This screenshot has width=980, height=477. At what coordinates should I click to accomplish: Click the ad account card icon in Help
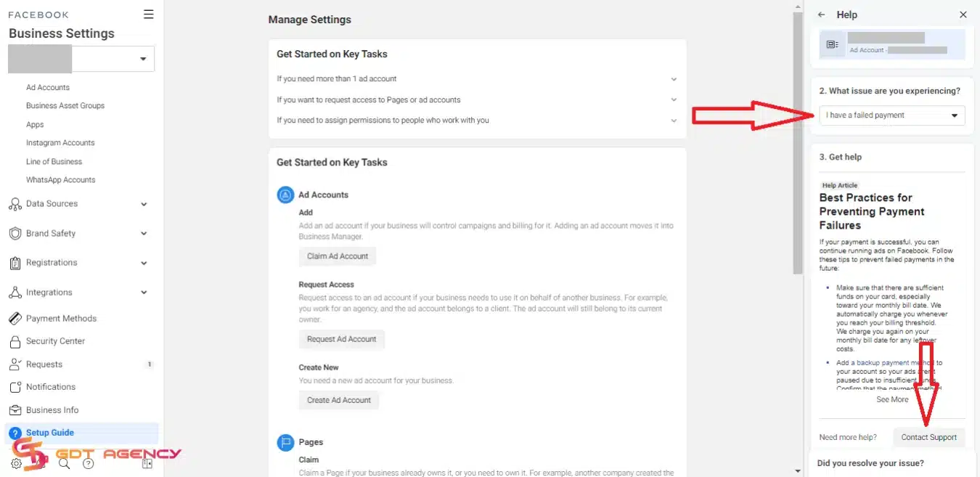[x=833, y=44]
